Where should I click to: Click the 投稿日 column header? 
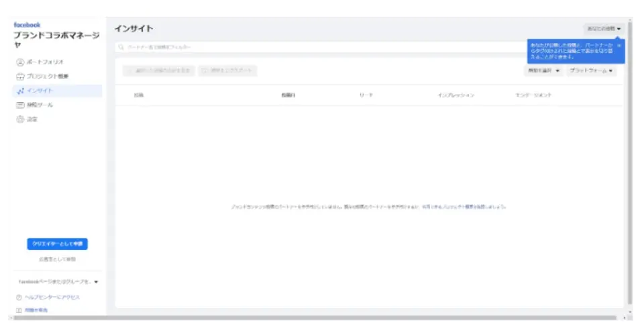click(x=288, y=95)
